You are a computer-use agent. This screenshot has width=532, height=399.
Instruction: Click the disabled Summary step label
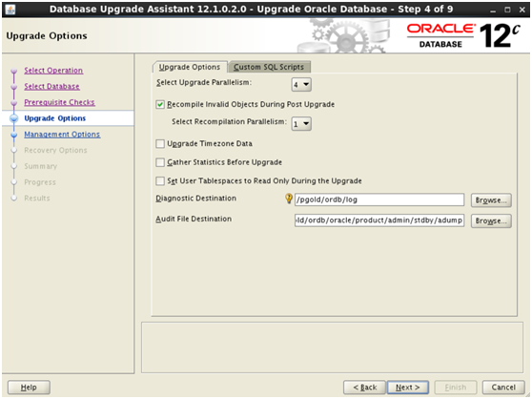click(x=41, y=166)
